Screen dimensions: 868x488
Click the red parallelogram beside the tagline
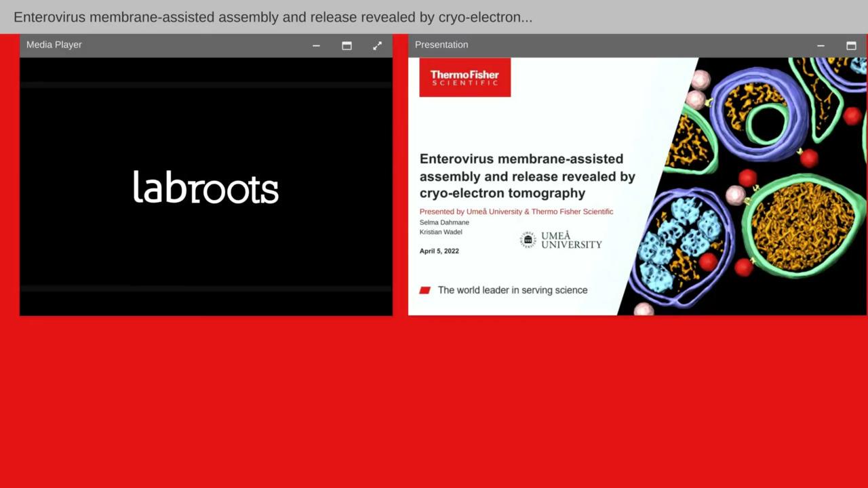[x=425, y=290]
